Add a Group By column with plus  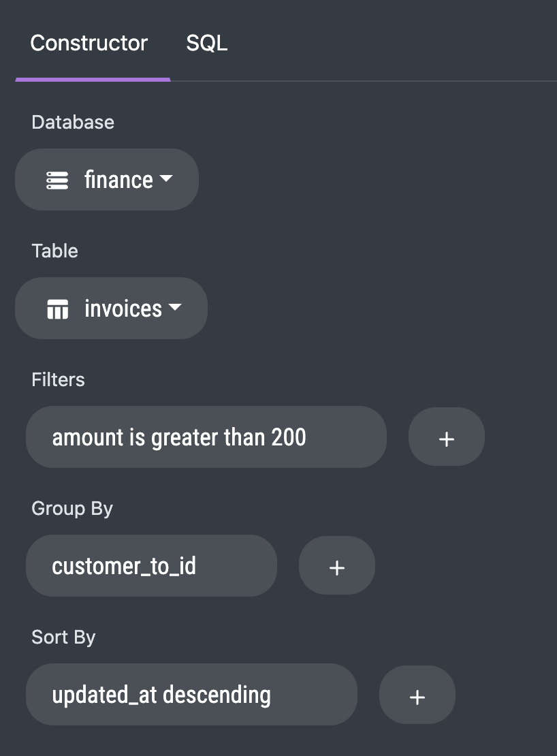(336, 567)
